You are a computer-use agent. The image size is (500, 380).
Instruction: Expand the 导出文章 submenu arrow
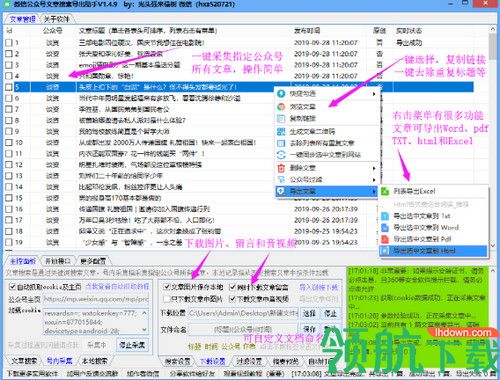click(374, 191)
